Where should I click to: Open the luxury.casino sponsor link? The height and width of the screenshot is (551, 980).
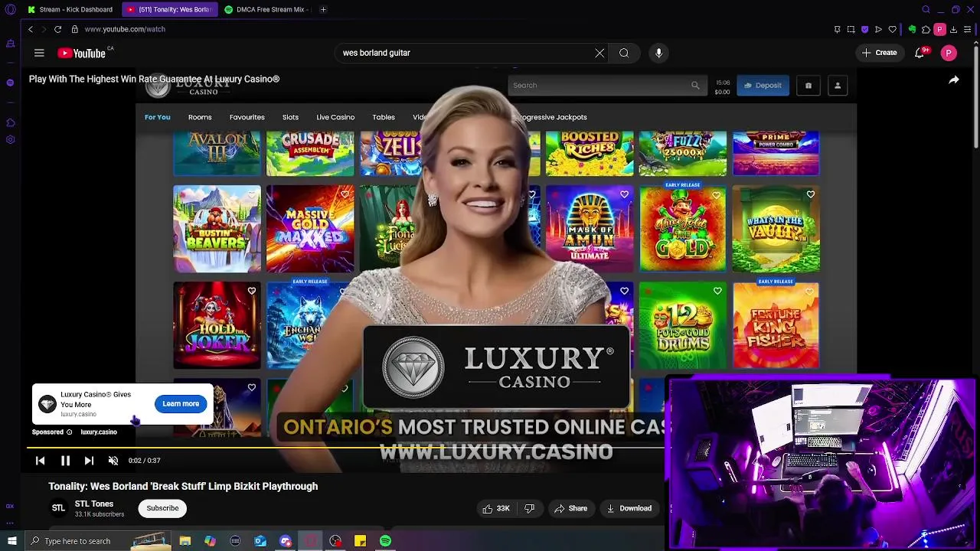[99, 432]
